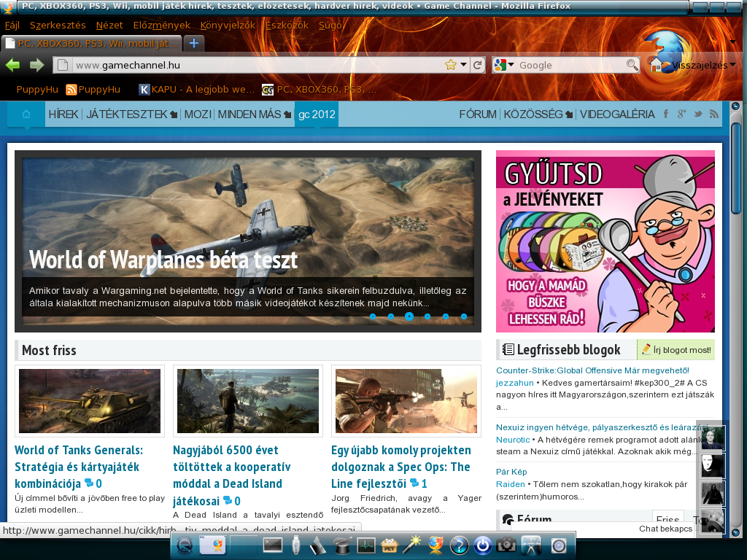The height and width of the screenshot is (560, 747).
Task: Open the KAPU bookmark
Action: [197, 90]
